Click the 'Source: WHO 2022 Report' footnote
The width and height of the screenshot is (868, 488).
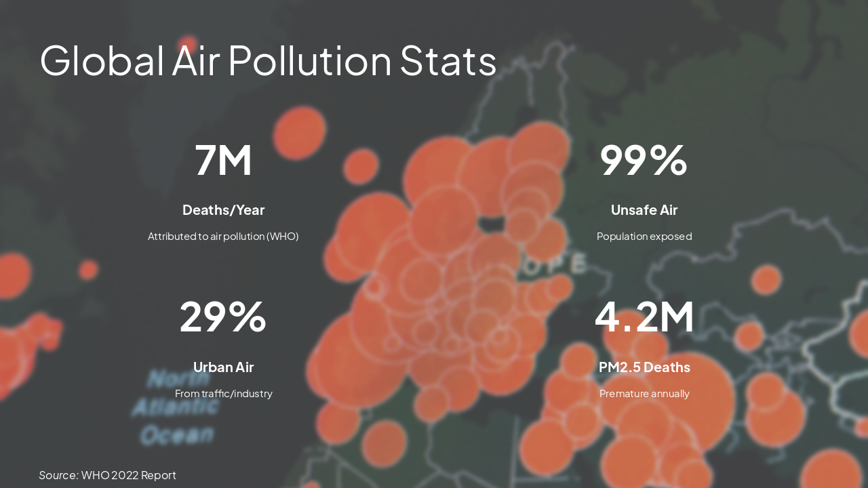point(107,475)
